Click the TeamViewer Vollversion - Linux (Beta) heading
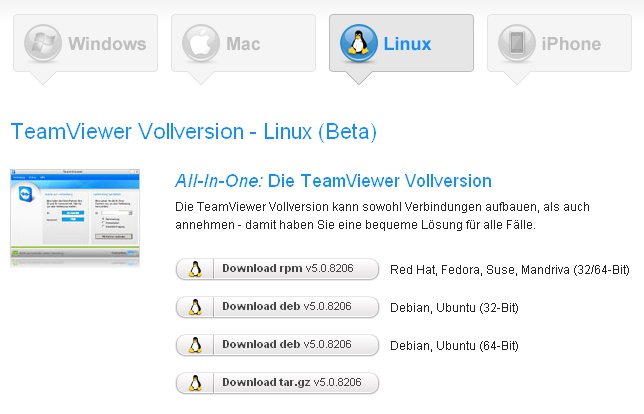Viewport: 644px width, 414px height. 193,131
